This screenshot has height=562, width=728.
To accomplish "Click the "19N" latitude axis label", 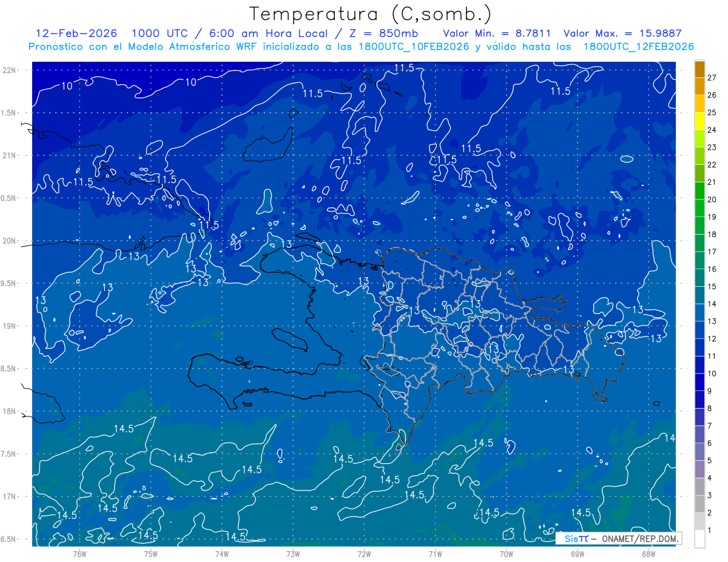I will [x=9, y=326].
